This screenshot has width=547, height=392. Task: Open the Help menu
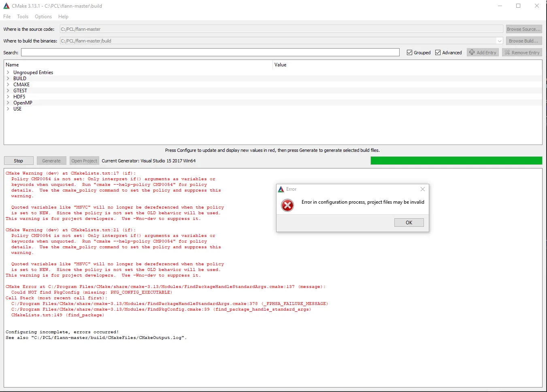(x=63, y=17)
